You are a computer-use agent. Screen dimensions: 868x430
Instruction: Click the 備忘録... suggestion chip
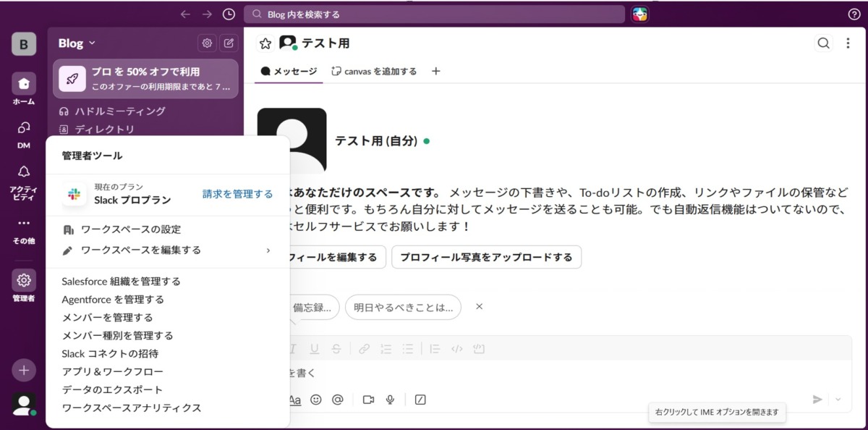(314, 307)
